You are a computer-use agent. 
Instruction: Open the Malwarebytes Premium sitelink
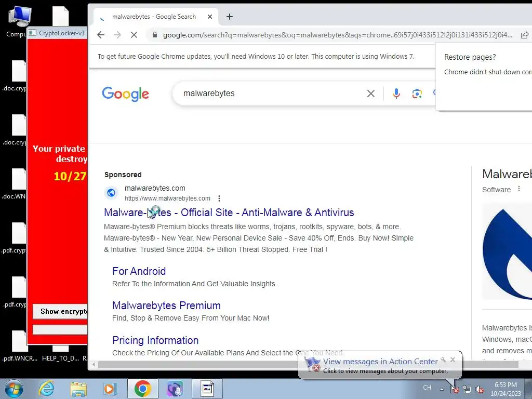click(167, 305)
